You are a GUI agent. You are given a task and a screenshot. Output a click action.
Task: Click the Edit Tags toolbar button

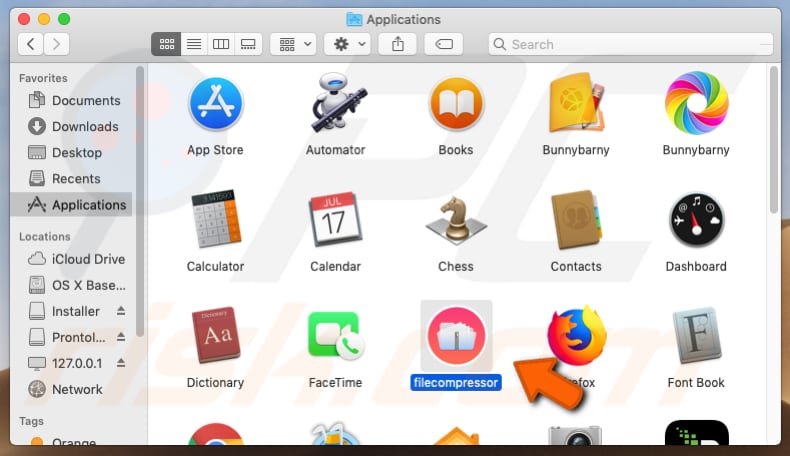443,44
